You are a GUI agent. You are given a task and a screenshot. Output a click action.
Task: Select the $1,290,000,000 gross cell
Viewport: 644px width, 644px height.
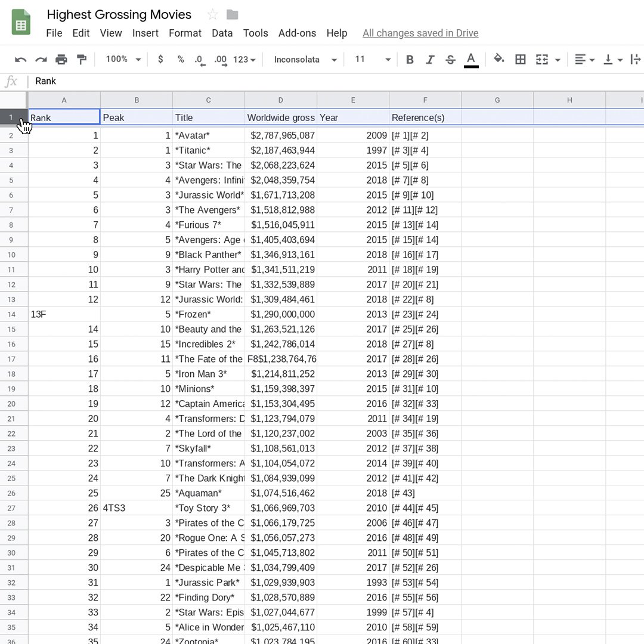coord(280,314)
